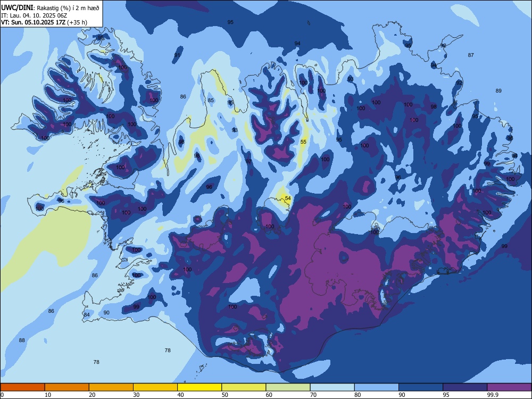Select the humidity value 55 on the map
The width and height of the screenshot is (532, 399).
pyautogui.click(x=303, y=142)
